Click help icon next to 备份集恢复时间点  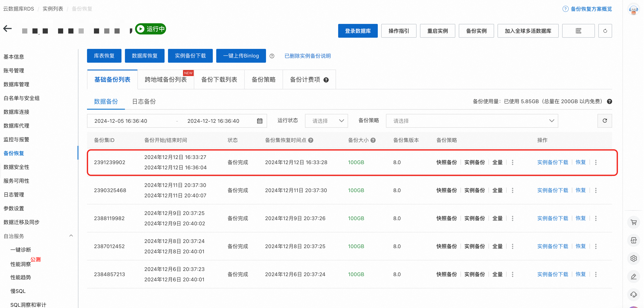[x=311, y=140]
